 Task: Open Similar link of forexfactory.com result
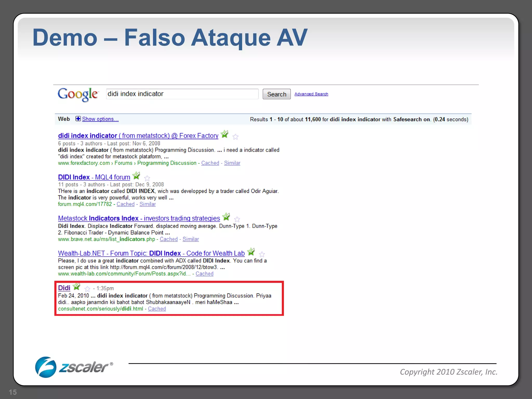[232, 163]
